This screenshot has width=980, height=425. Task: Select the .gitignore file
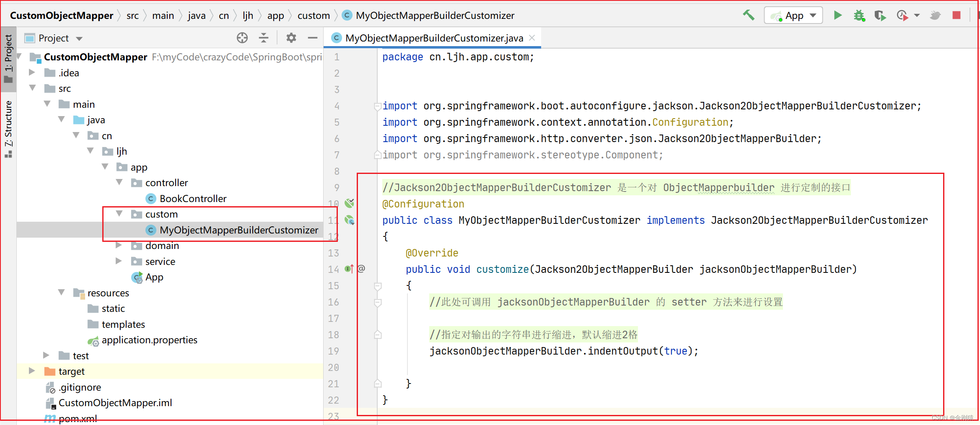73,387
